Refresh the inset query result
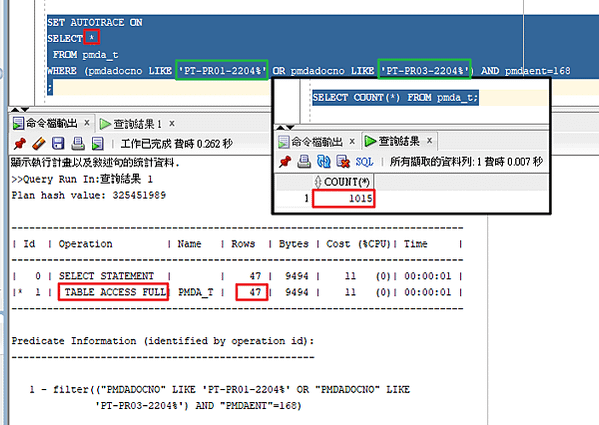Screen dimensions: 599x425 tap(324, 162)
